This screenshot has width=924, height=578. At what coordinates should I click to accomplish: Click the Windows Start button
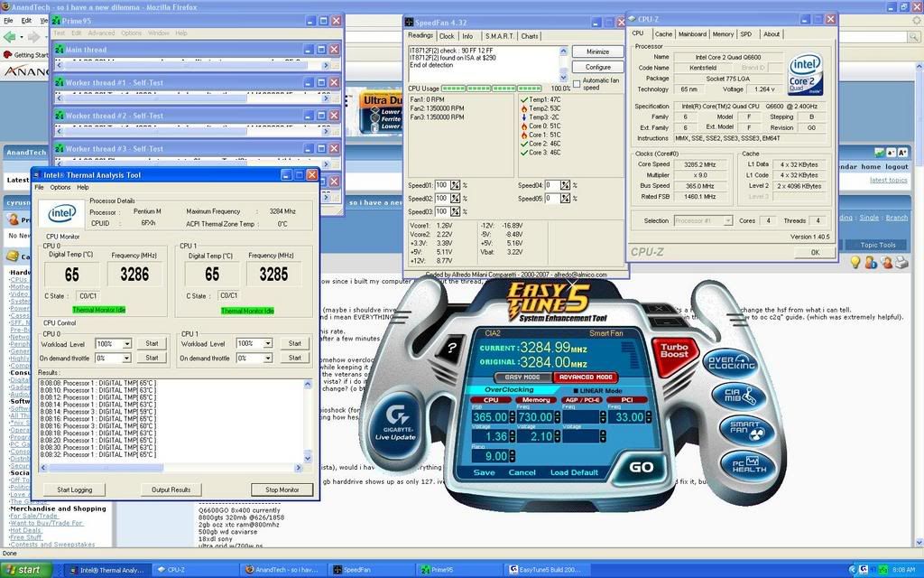(27, 570)
